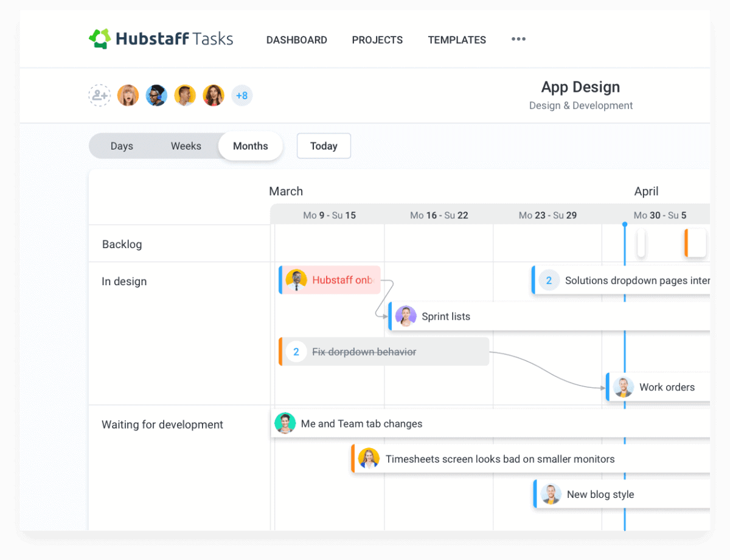The image size is (730, 560).
Task: Click the subtask count badge on Fix dorpdown behavior
Action: [296, 351]
